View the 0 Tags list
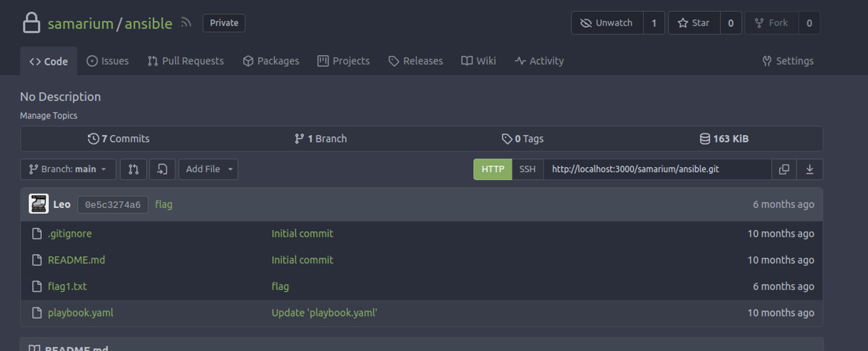Viewport: 868px width, 351px height. point(523,139)
